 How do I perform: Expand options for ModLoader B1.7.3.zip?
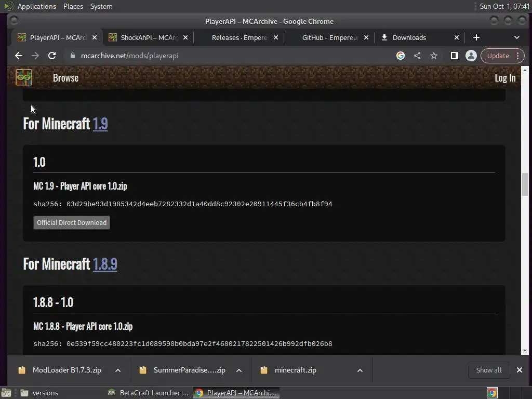[118, 370]
